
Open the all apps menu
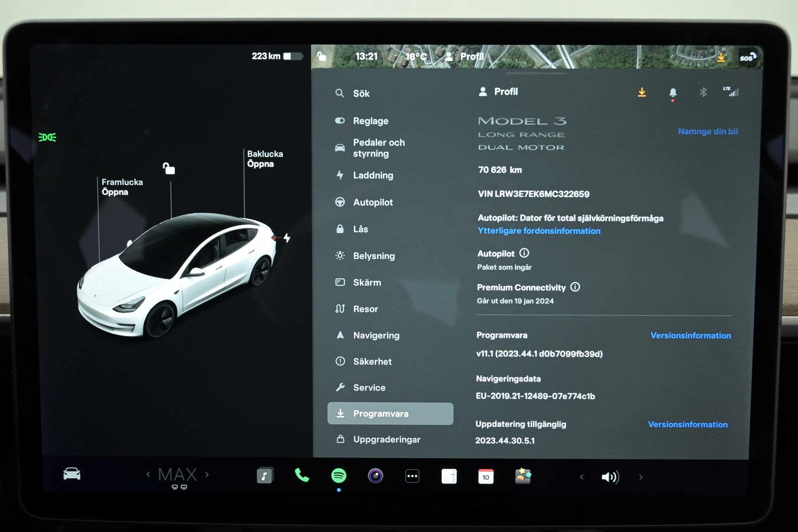coord(412,476)
